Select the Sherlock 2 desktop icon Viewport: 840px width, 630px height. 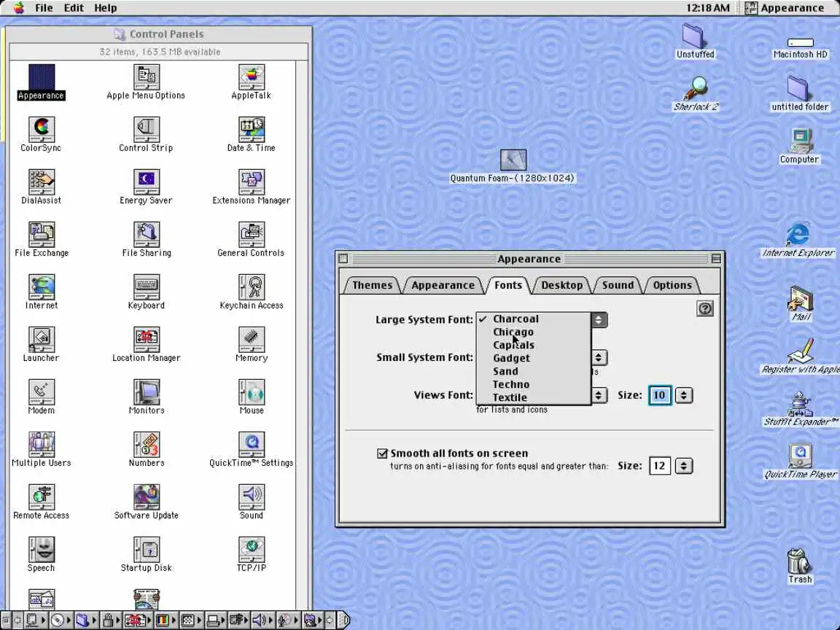[696, 88]
